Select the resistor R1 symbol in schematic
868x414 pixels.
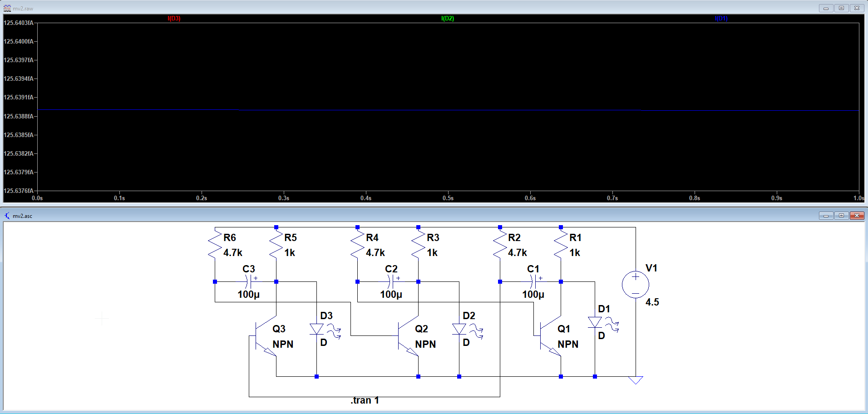[x=561, y=245]
